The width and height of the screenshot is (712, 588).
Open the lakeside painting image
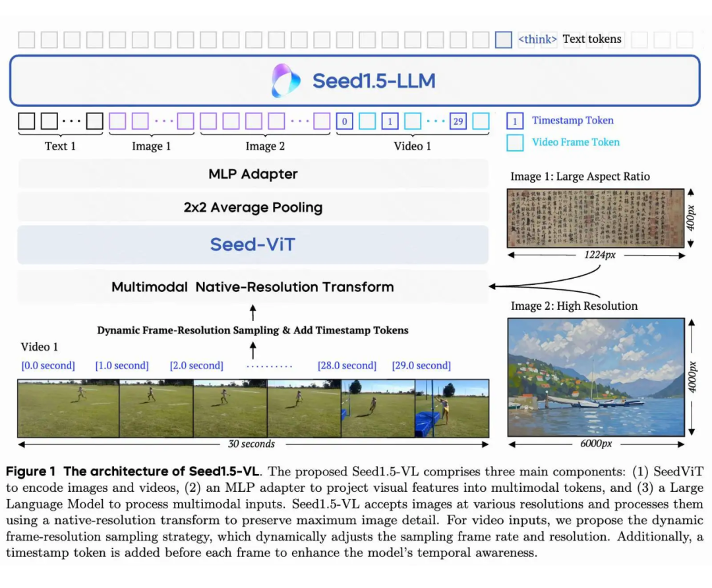596,377
